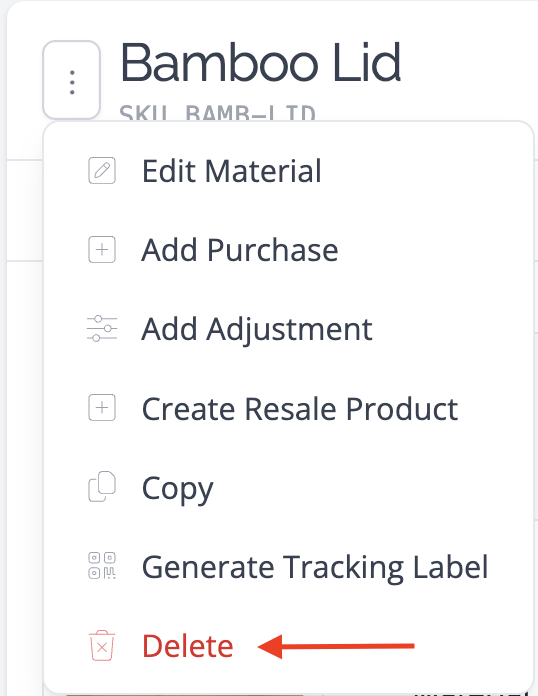Choose Add Adjustment from the menu
The width and height of the screenshot is (538, 696).
(x=289, y=329)
